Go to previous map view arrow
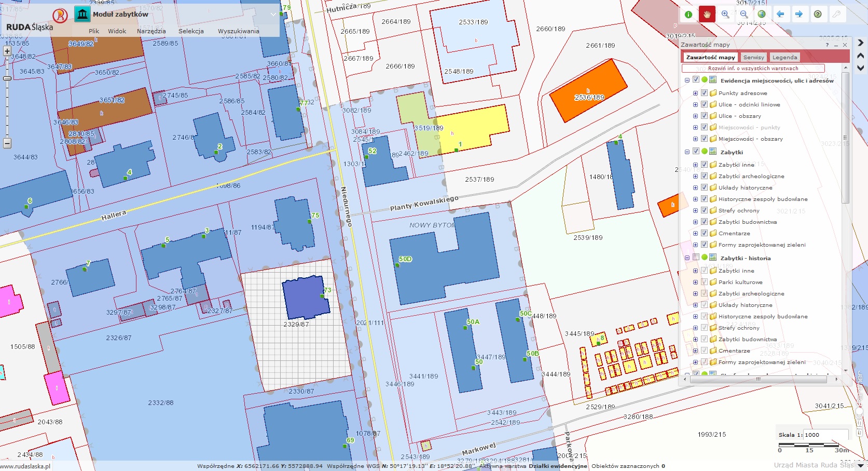The image size is (868, 471). pyautogui.click(x=780, y=15)
